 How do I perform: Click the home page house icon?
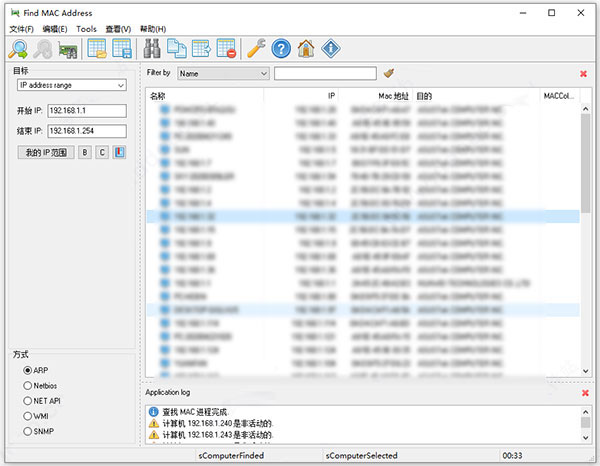click(306, 49)
